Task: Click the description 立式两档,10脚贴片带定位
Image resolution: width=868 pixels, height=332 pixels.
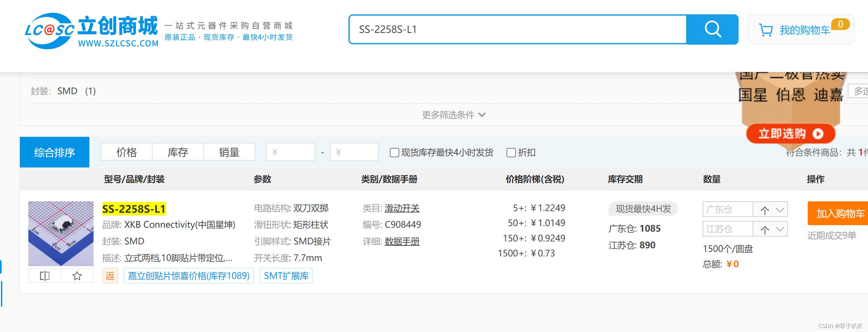Action: pyautogui.click(x=178, y=258)
